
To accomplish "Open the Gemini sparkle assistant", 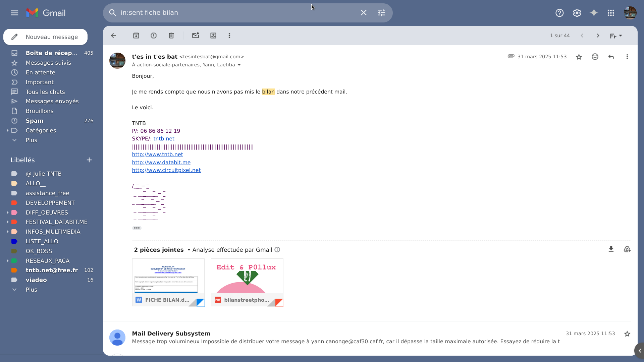I will point(594,13).
